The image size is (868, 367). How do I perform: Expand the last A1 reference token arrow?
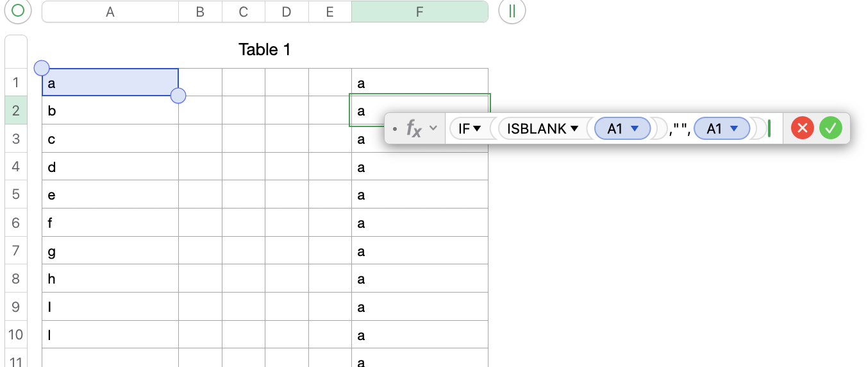734,129
